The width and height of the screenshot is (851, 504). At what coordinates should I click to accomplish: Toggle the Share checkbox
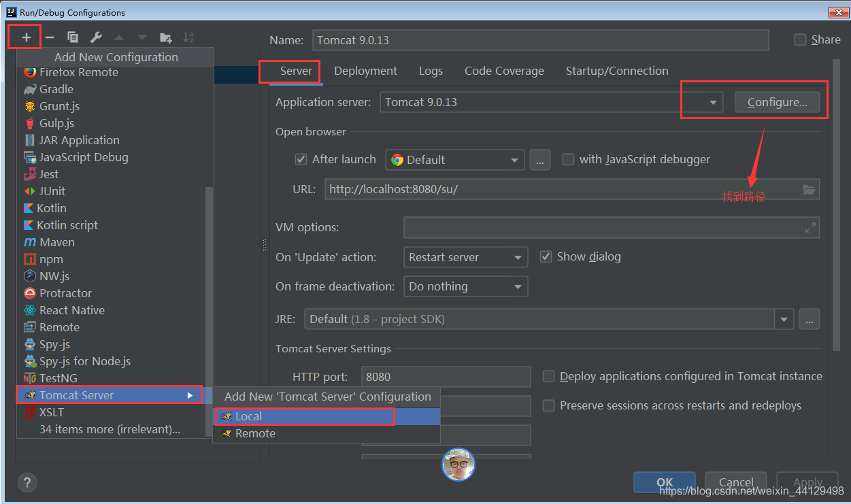coord(800,40)
